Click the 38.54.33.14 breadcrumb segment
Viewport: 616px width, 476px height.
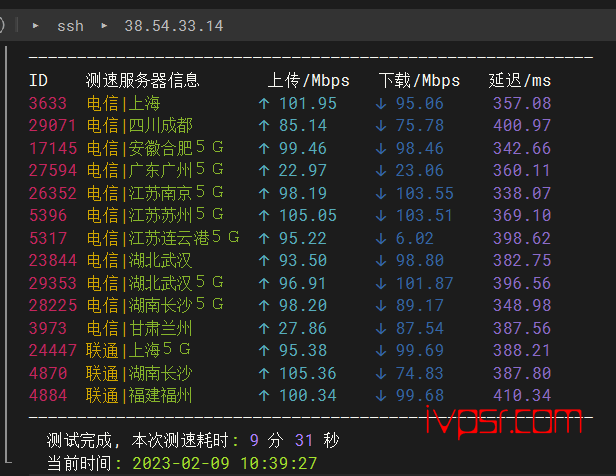tap(174, 26)
